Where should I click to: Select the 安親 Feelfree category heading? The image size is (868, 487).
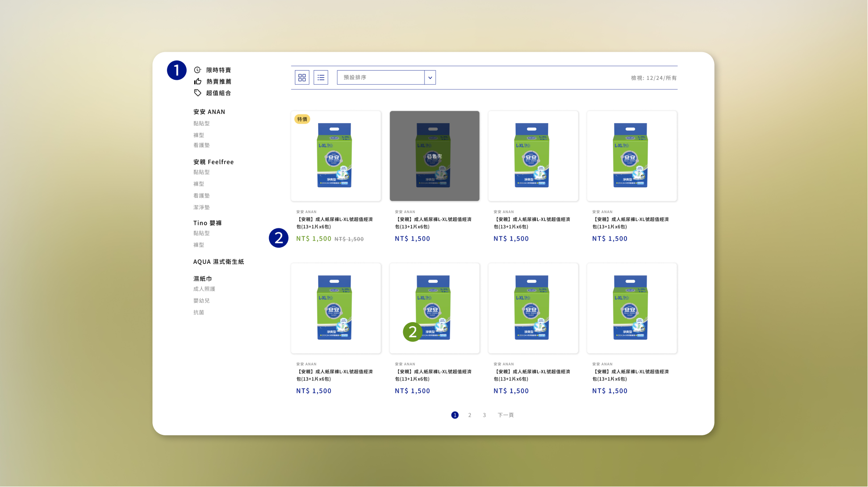pyautogui.click(x=213, y=162)
